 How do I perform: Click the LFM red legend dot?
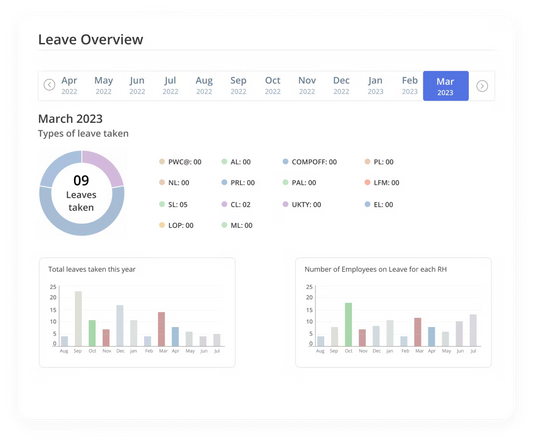367,183
